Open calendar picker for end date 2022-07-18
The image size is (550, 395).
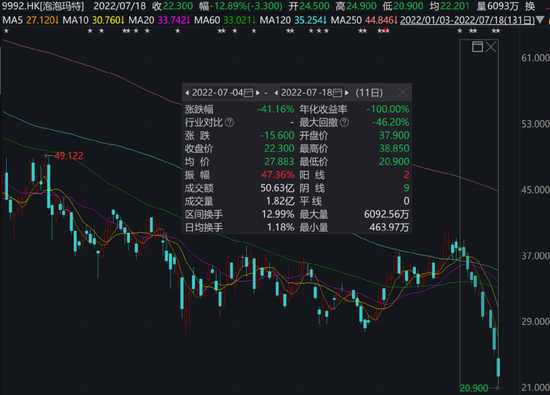pyautogui.click(x=337, y=93)
